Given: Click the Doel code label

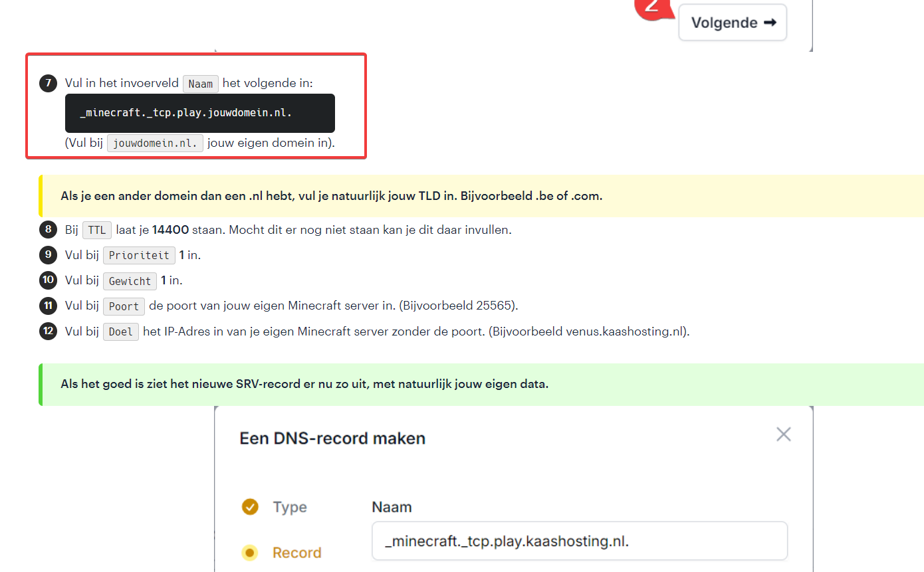Looking at the screenshot, I should coord(120,332).
